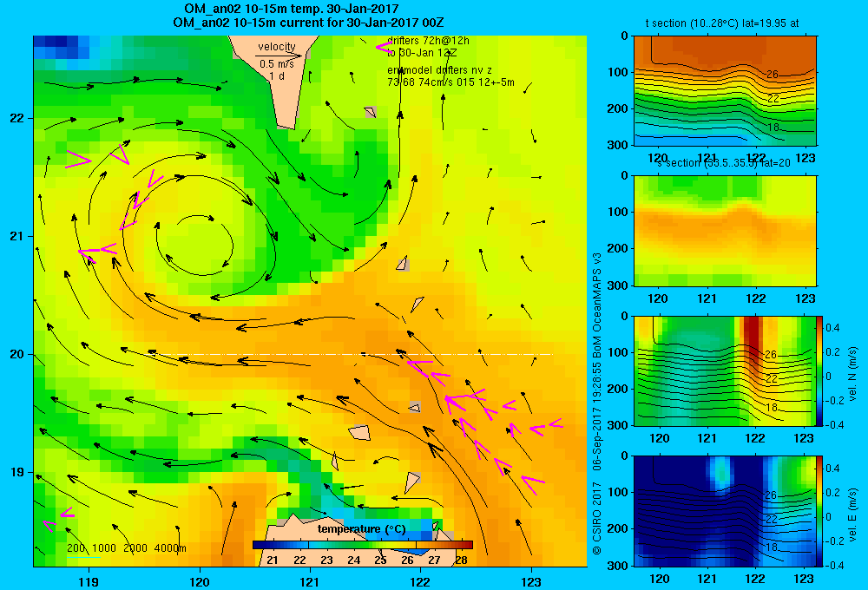Click the title line 'OM_an02 10-15m current for 30-Jan-2017 00Z'
Viewport: 868px width, 590px height.
[x=308, y=23]
